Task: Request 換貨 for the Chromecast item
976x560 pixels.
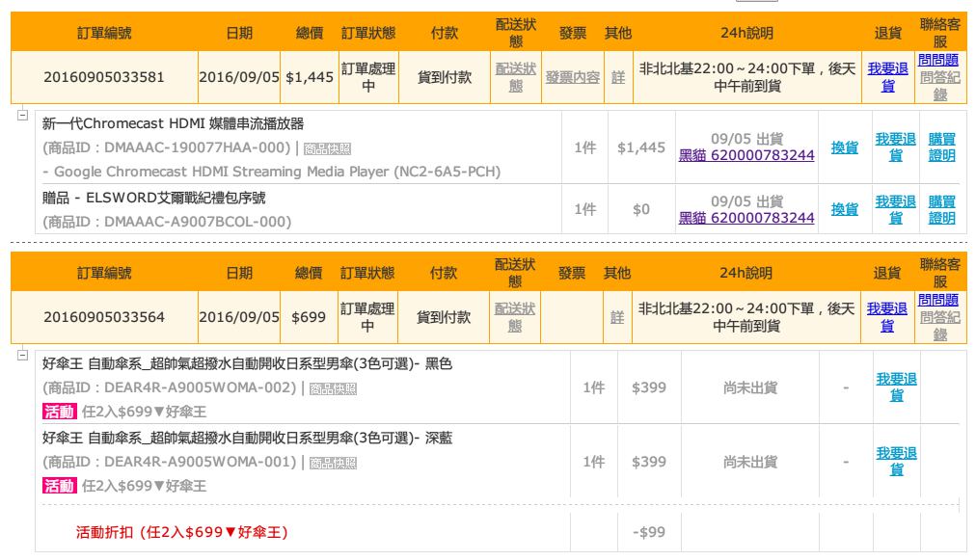Action: pos(845,147)
